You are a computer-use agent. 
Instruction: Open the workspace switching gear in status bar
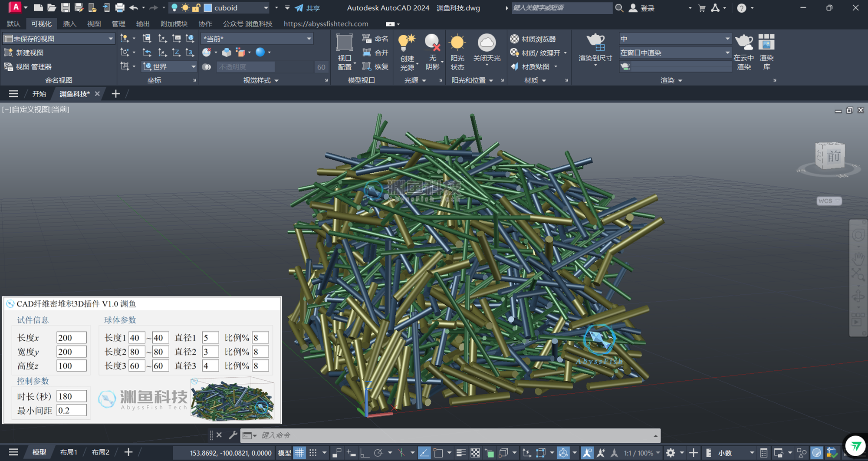coord(671,453)
